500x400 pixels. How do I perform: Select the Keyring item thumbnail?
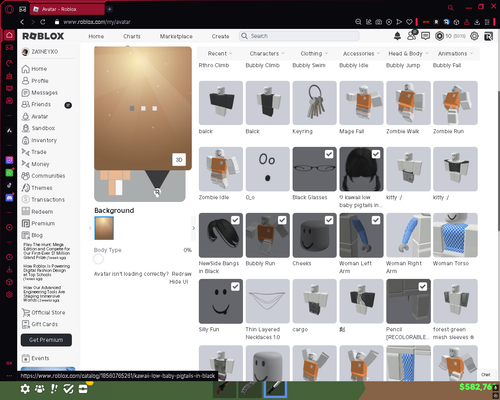click(x=314, y=103)
